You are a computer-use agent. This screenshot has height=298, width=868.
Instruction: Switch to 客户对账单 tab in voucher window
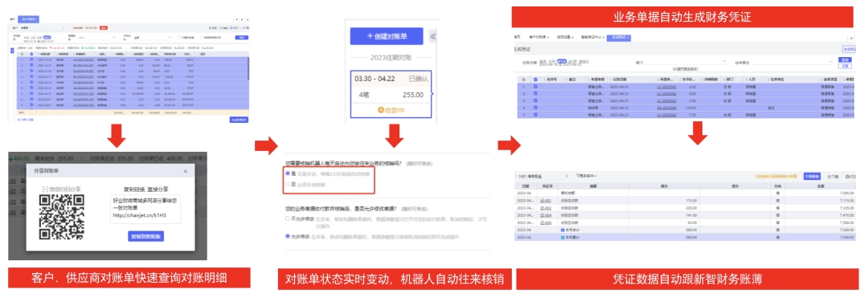click(x=538, y=36)
